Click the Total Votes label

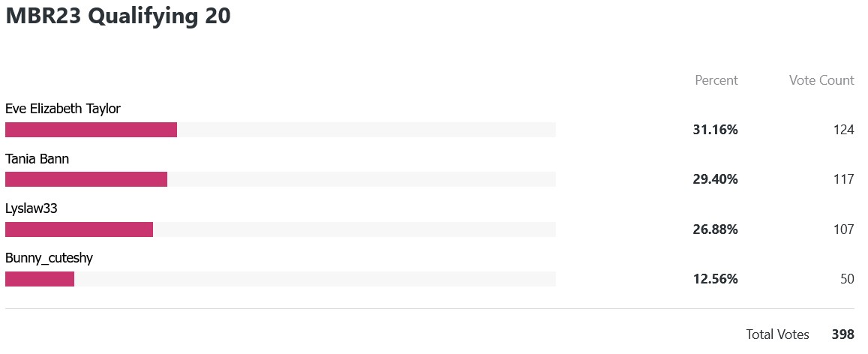point(777,334)
